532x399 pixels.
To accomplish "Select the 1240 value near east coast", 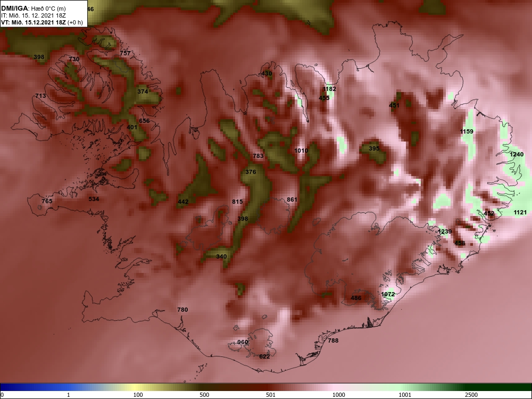I will (517, 154).
